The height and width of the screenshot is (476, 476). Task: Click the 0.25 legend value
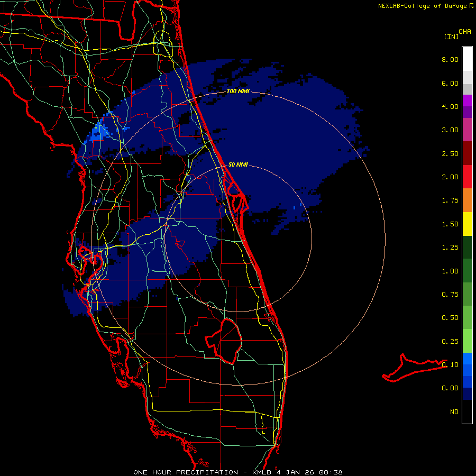click(450, 342)
